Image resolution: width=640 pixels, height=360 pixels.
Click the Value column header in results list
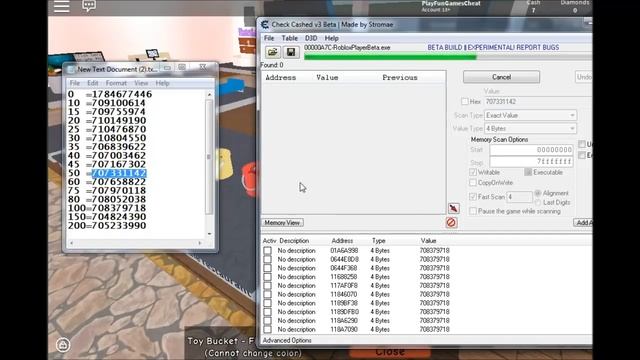[x=327, y=78]
